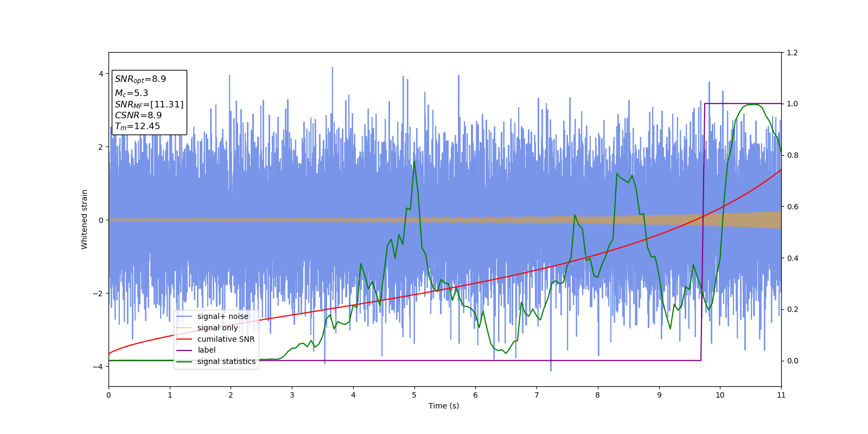Viewport: 868px width, 434px height.
Task: Click the red line swatch for cumilative SNR
Action: (184, 339)
